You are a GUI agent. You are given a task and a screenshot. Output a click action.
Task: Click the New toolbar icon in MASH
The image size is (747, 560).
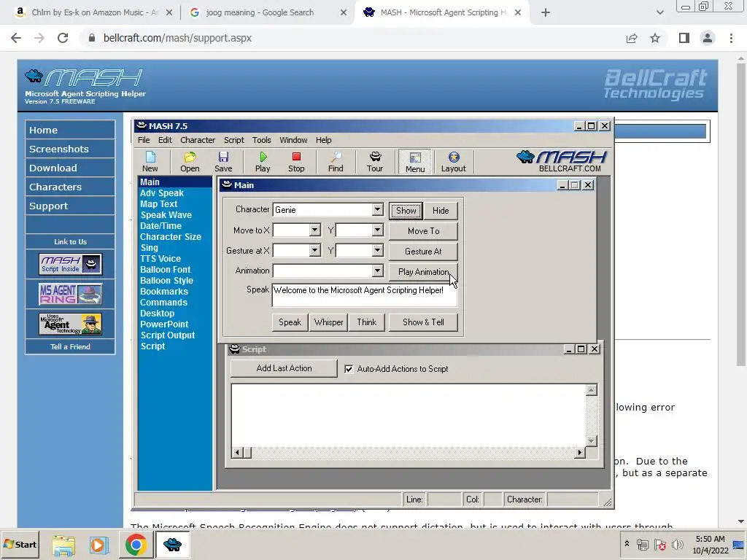(150, 162)
